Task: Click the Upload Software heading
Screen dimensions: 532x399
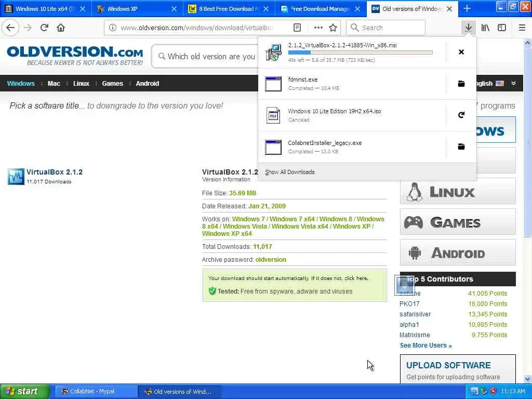Action: tap(448, 365)
